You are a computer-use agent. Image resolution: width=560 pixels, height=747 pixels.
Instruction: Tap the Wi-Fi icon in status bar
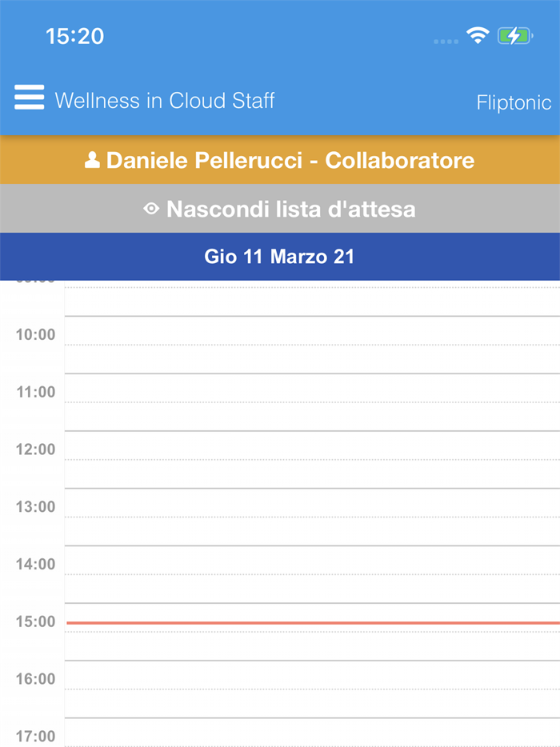[478, 35]
